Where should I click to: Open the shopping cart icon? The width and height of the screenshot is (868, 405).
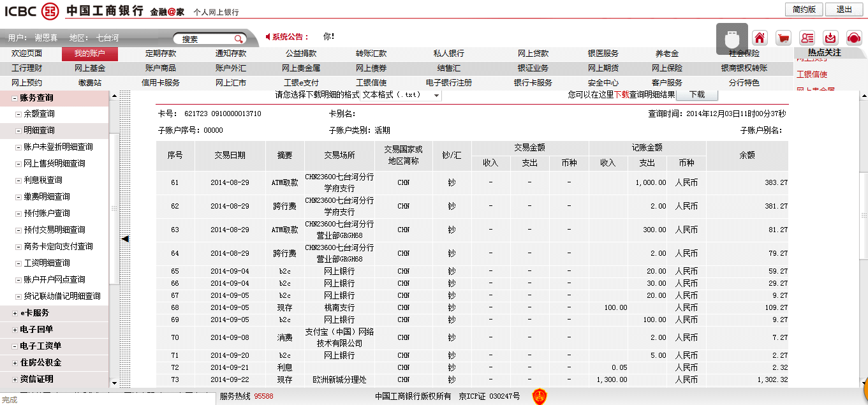[x=783, y=37]
